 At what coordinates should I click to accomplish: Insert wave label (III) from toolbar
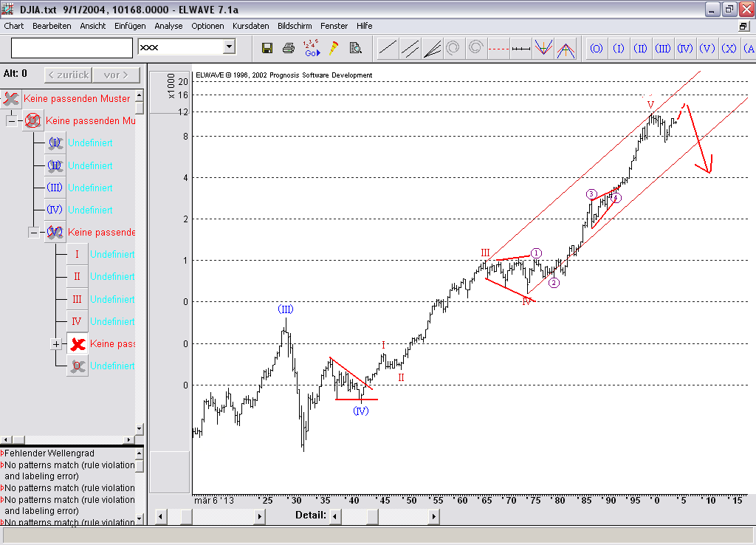pyautogui.click(x=662, y=49)
